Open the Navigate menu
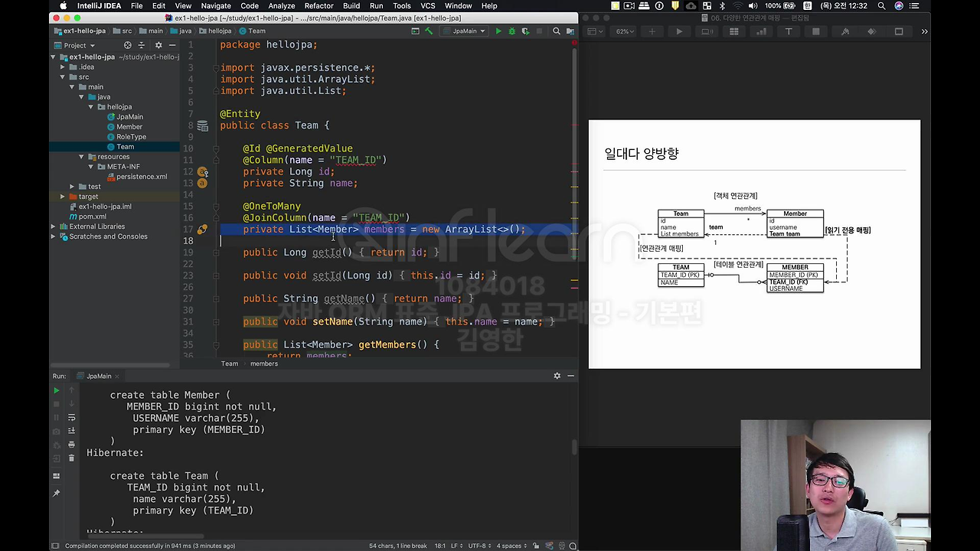This screenshot has width=980, height=551. tap(216, 5)
